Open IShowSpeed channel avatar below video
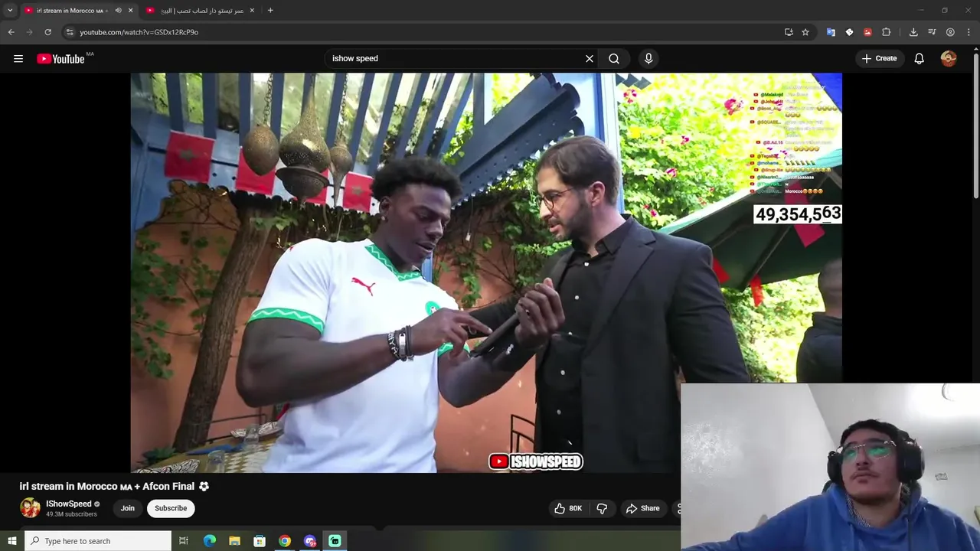Image resolution: width=980 pixels, height=551 pixels. pos(30,508)
